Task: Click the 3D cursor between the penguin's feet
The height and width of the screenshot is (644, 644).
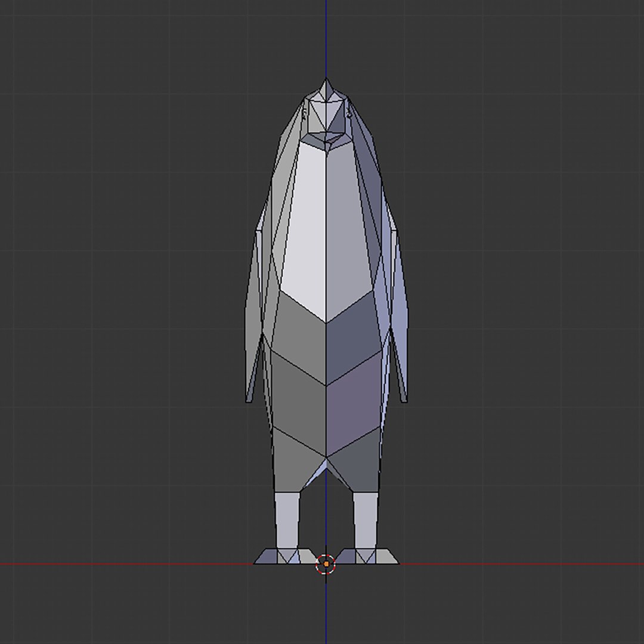Action: [326, 564]
